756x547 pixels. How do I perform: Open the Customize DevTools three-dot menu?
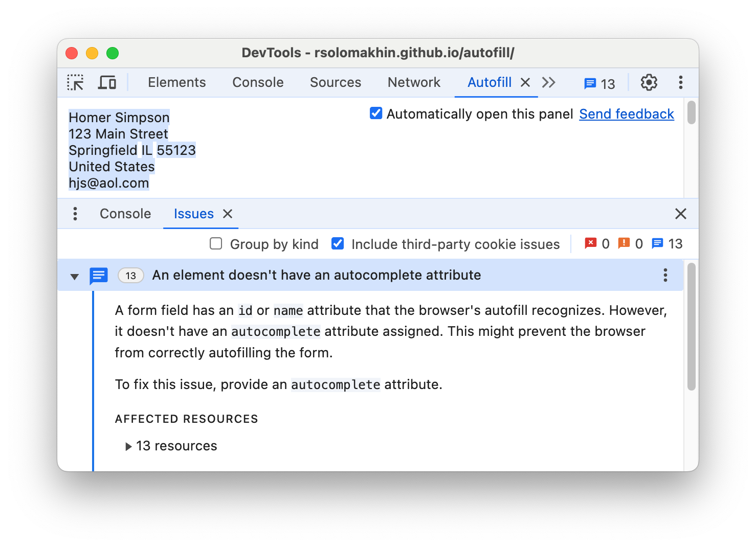(x=681, y=82)
